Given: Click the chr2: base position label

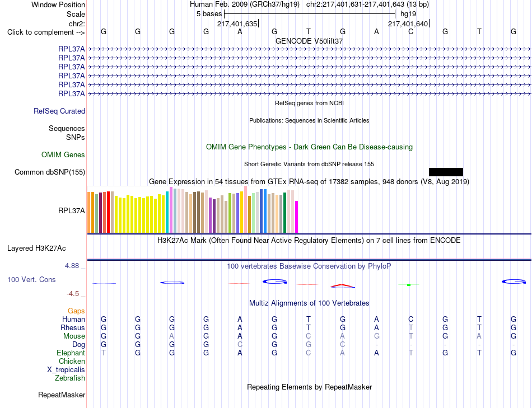Looking at the screenshot, I should click(77, 24).
